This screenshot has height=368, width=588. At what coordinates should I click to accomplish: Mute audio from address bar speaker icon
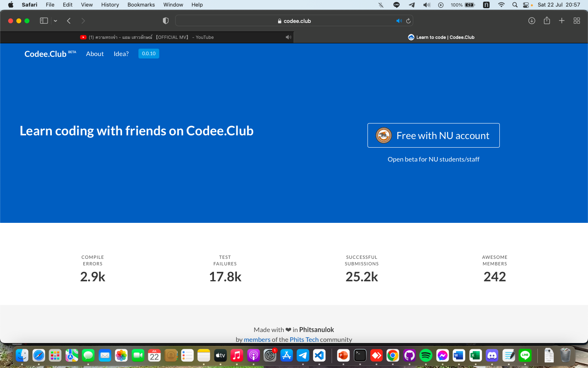point(399,21)
